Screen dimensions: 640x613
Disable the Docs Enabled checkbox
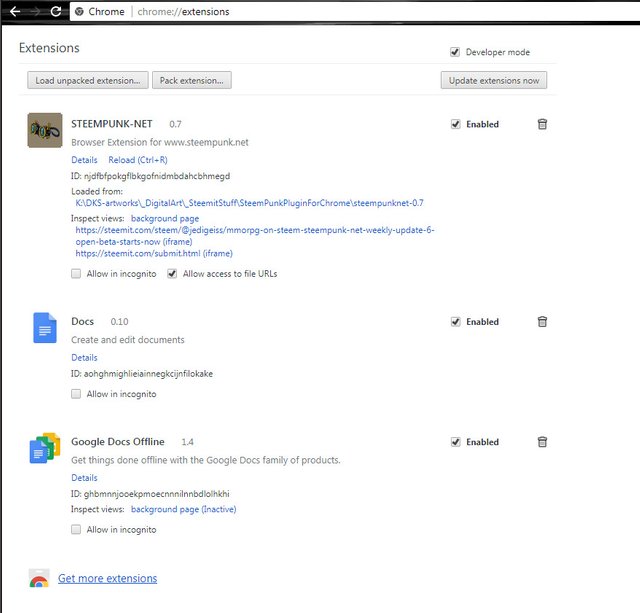pos(456,322)
